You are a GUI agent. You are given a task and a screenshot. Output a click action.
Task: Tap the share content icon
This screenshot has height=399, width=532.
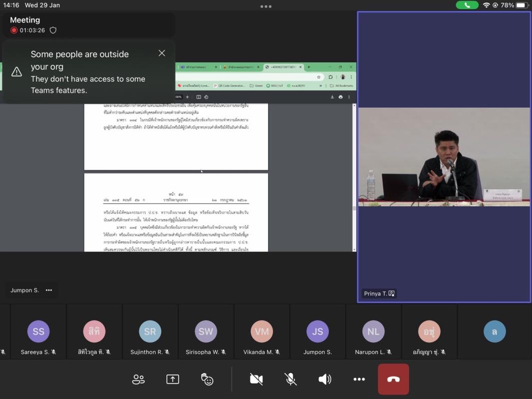[173, 380]
